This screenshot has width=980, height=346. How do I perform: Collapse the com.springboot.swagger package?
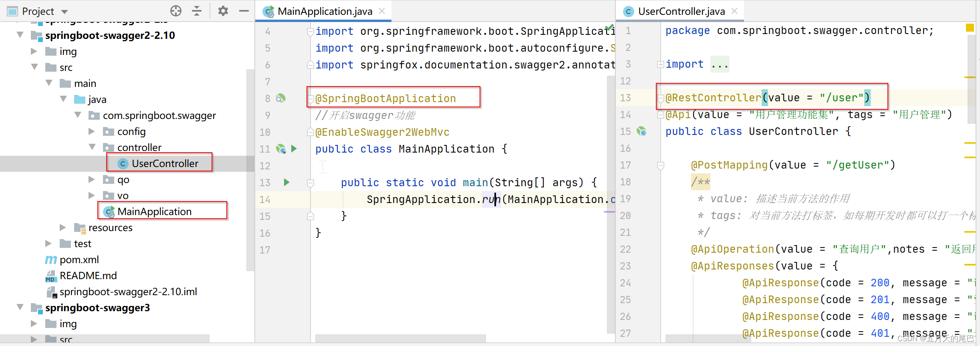pyautogui.click(x=78, y=115)
